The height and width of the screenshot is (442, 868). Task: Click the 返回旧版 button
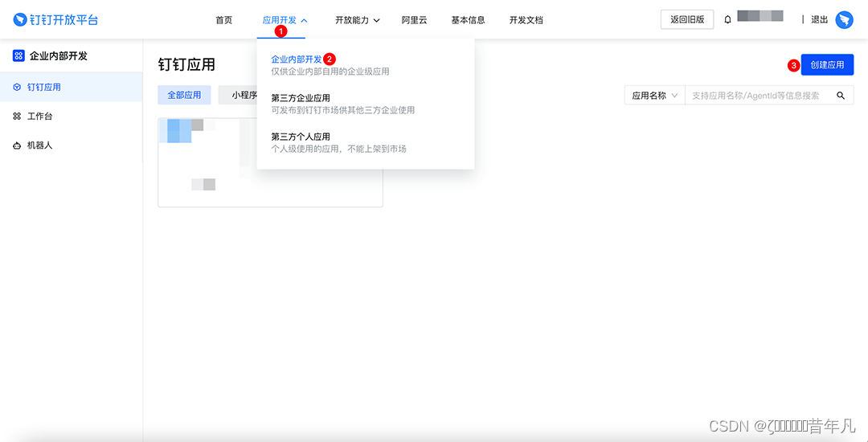687,19
